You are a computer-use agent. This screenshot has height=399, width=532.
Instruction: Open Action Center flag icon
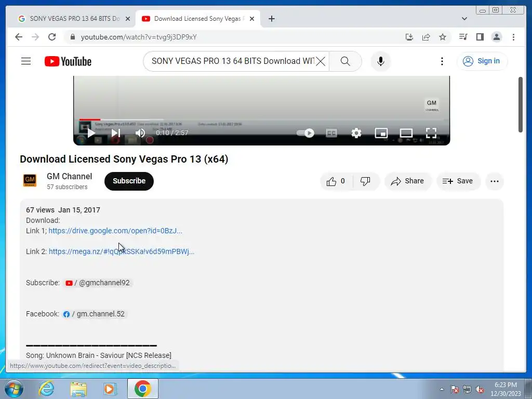point(455,389)
